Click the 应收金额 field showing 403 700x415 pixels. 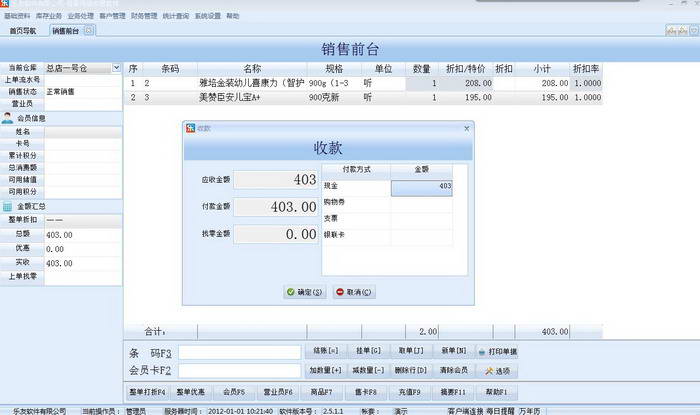tap(276, 180)
